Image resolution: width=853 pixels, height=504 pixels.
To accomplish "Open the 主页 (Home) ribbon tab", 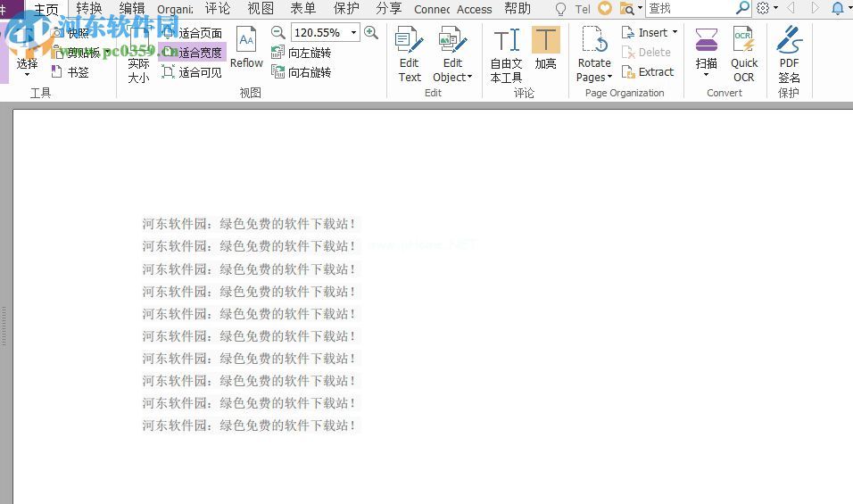I will (46, 9).
